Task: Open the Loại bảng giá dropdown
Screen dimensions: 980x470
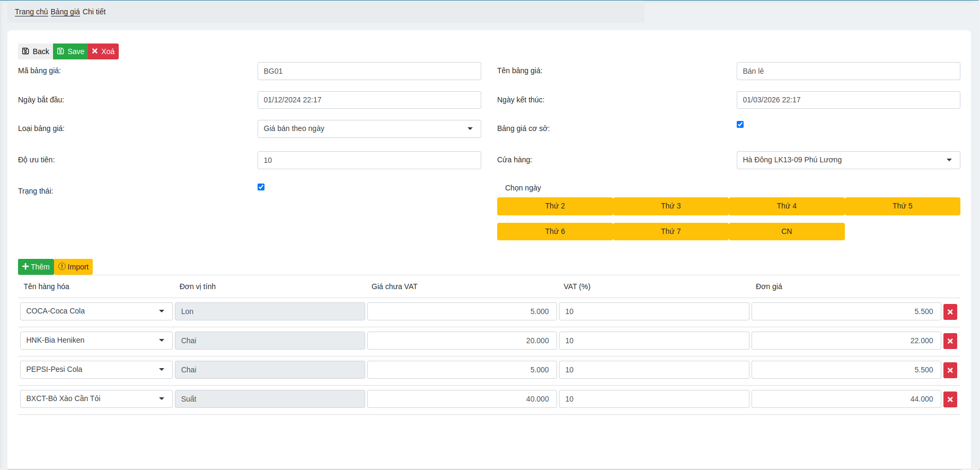Action: [x=369, y=129]
